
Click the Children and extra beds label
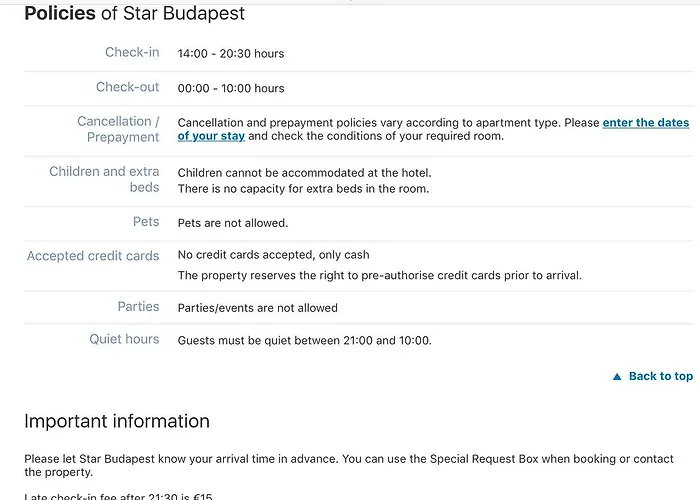click(x=104, y=179)
